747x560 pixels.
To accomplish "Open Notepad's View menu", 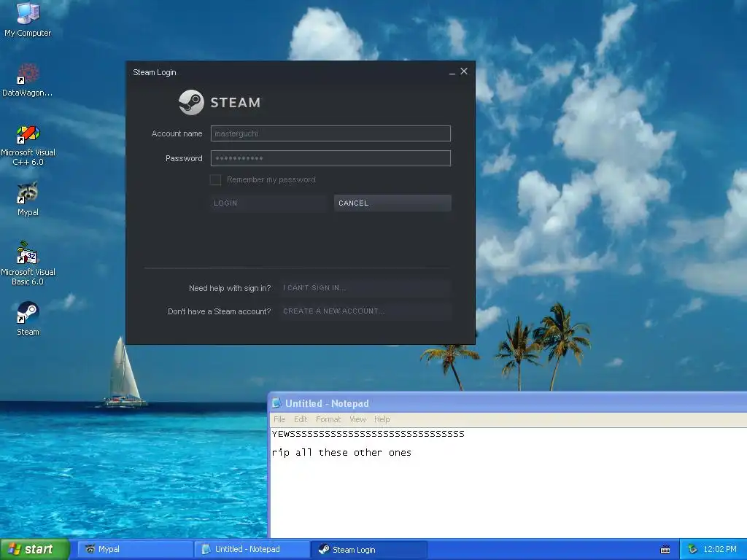I will click(357, 419).
